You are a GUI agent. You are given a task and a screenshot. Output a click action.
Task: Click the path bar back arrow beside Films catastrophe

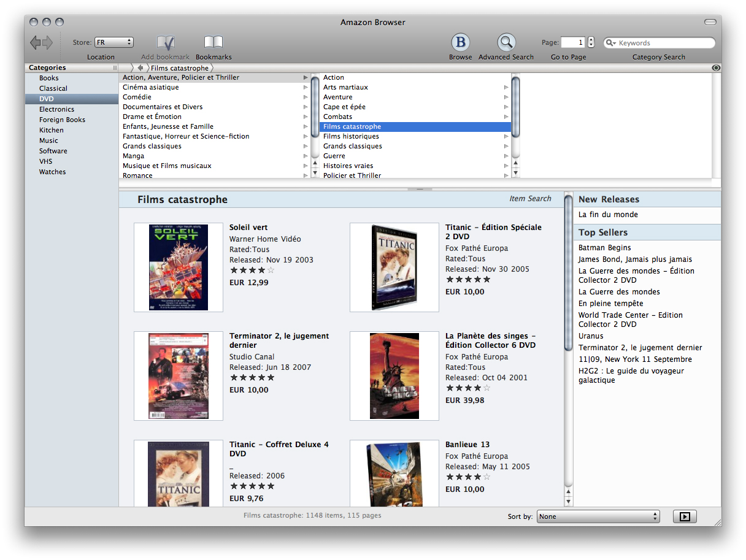click(140, 67)
